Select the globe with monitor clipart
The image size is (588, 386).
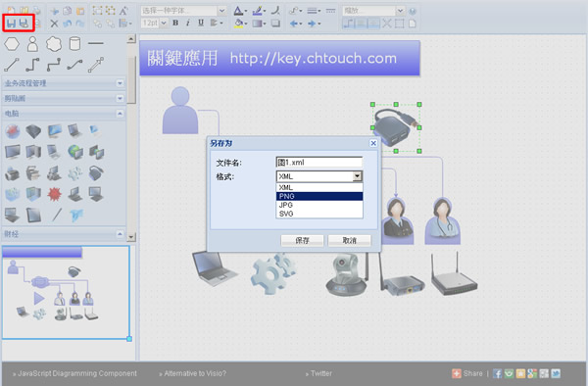point(75,152)
